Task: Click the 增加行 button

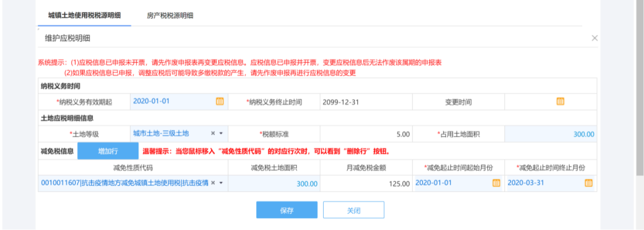Action: [x=108, y=151]
